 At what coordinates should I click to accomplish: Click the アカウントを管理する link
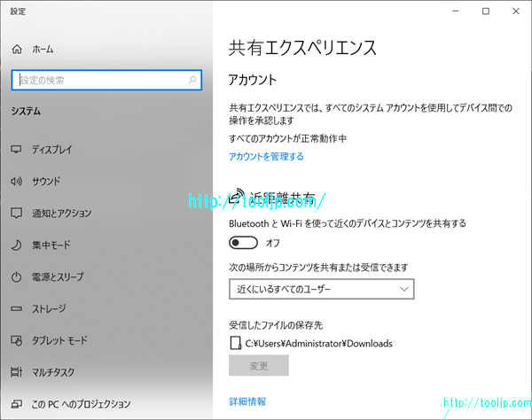tap(266, 157)
